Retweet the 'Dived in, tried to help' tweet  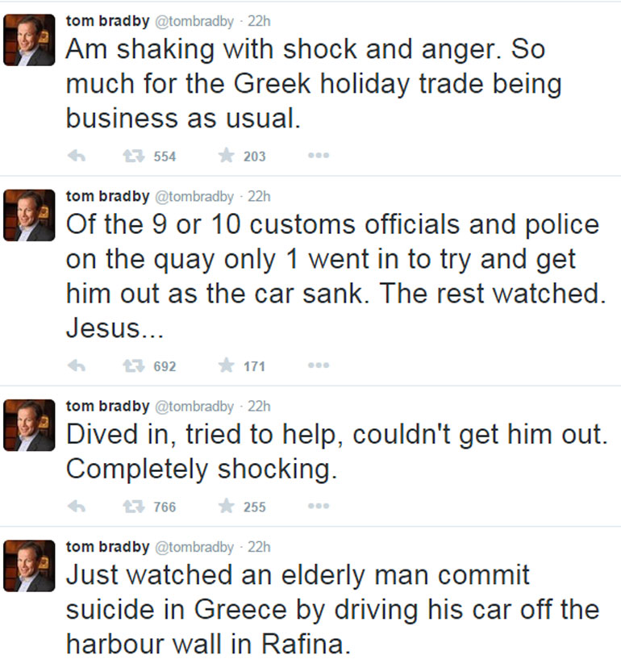[132, 507]
